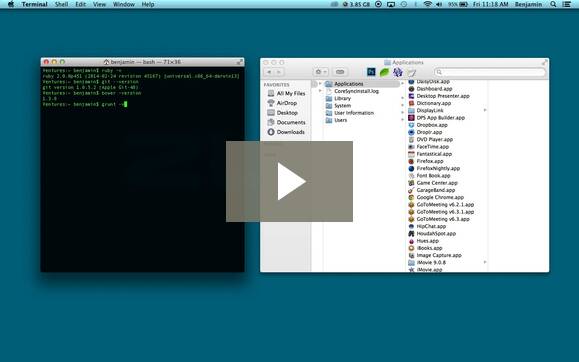The width and height of the screenshot is (579, 362).
Task: Select Droplr.app in the list
Action: tap(425, 132)
